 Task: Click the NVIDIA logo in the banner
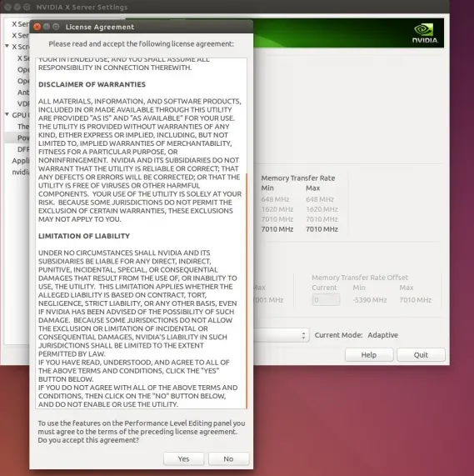425,33
